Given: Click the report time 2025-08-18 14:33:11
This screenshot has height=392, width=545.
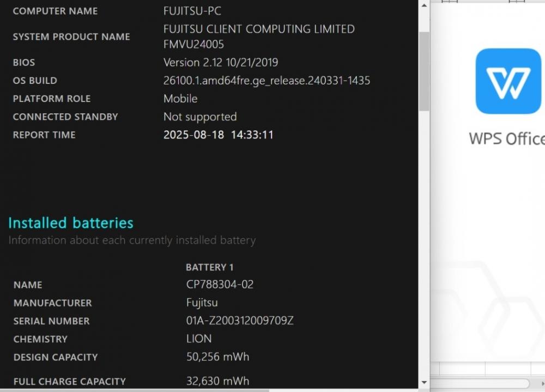Looking at the screenshot, I should tap(219, 135).
